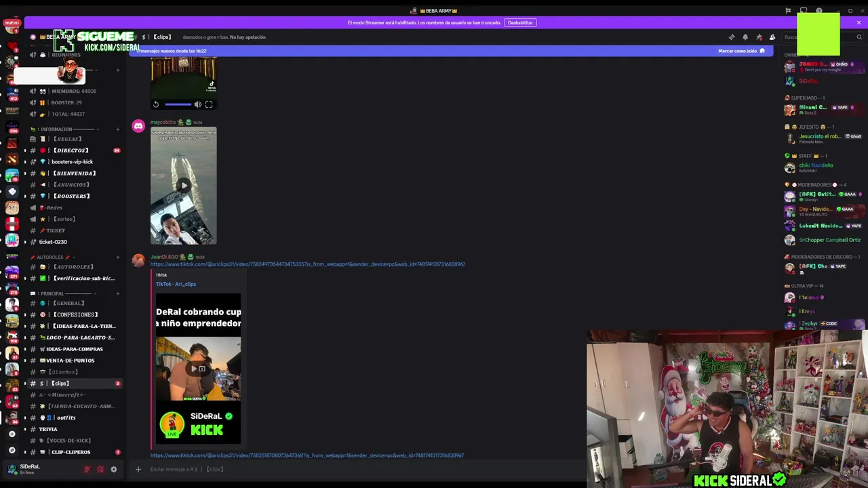
Task: Show pinned messages pin icon
Action: point(759,37)
